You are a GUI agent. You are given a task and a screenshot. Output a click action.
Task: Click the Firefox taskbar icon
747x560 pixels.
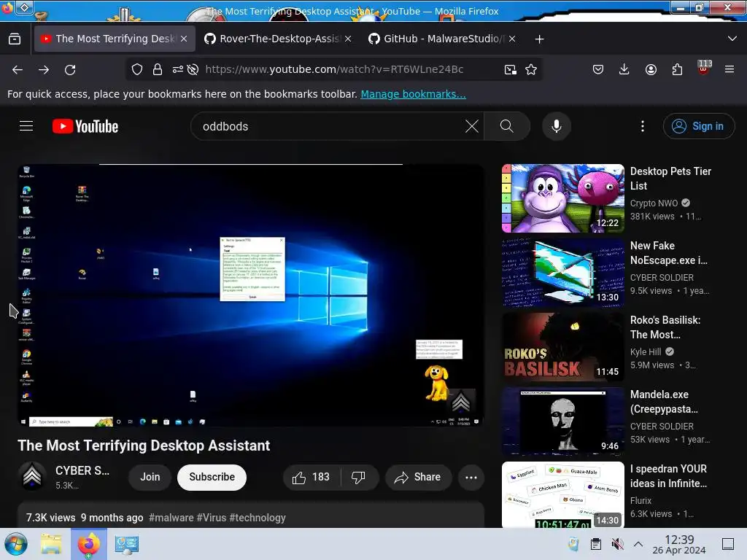click(88, 544)
